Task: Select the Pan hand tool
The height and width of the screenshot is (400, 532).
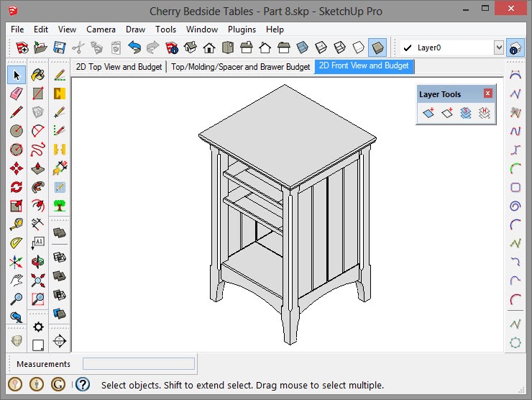Action: 17,281
